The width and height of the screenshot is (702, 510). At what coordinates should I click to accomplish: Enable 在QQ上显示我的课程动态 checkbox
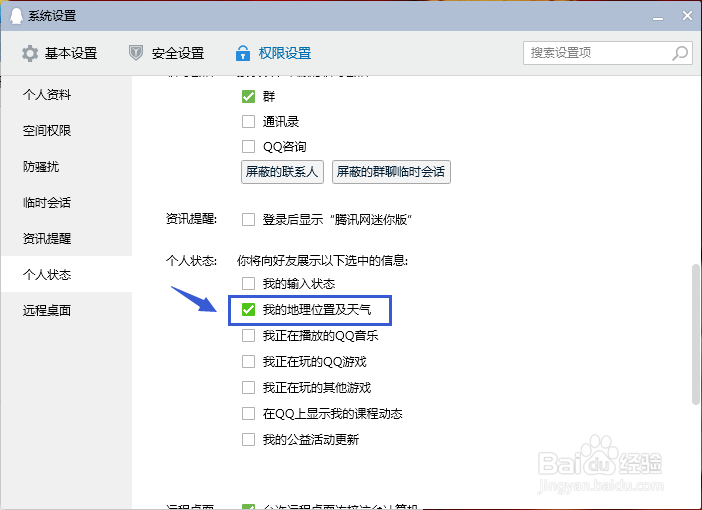[x=248, y=413]
